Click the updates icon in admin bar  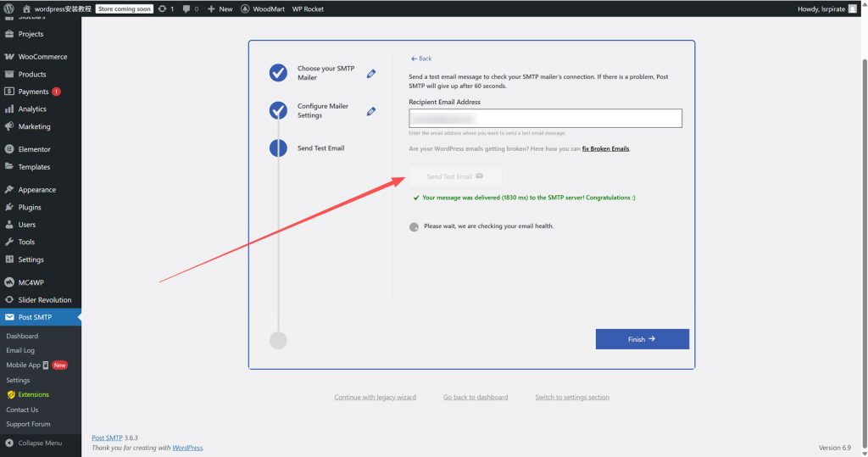point(162,8)
